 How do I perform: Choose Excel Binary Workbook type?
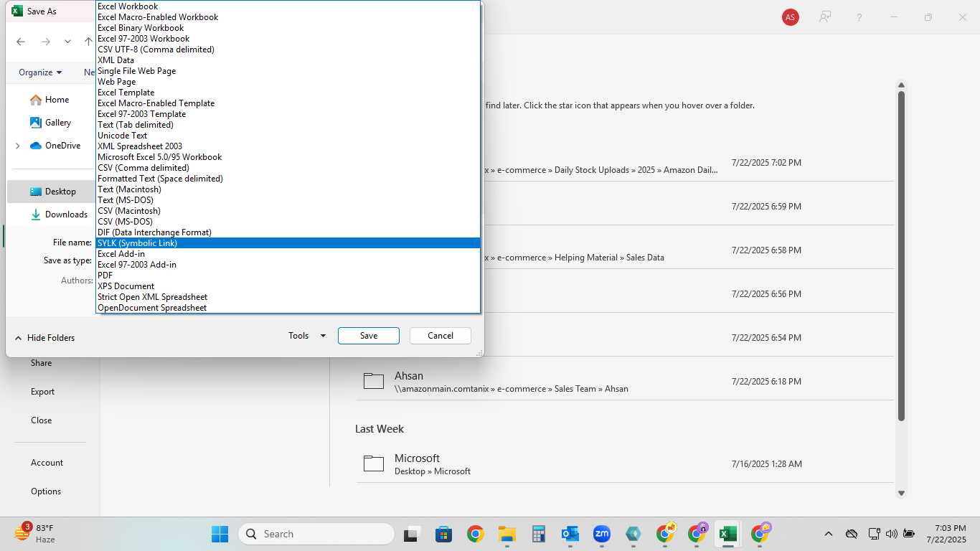[288, 28]
